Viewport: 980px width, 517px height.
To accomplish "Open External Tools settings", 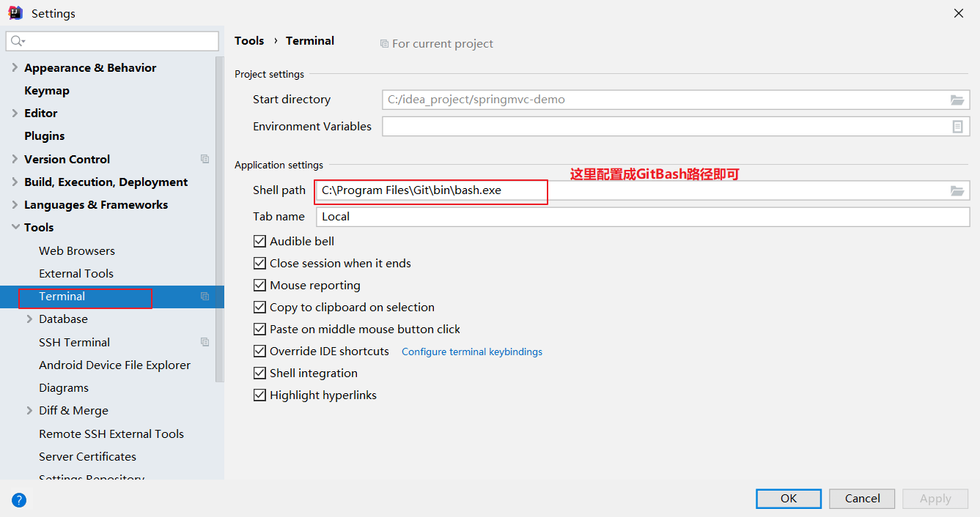I will [76, 273].
